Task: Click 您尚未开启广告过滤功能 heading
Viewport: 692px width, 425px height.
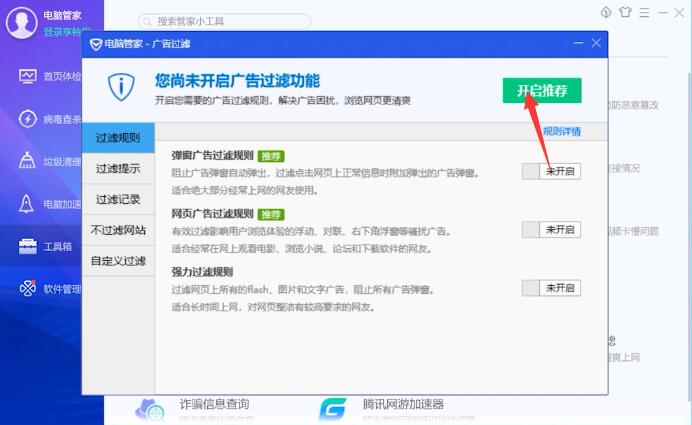Action: 237,81
